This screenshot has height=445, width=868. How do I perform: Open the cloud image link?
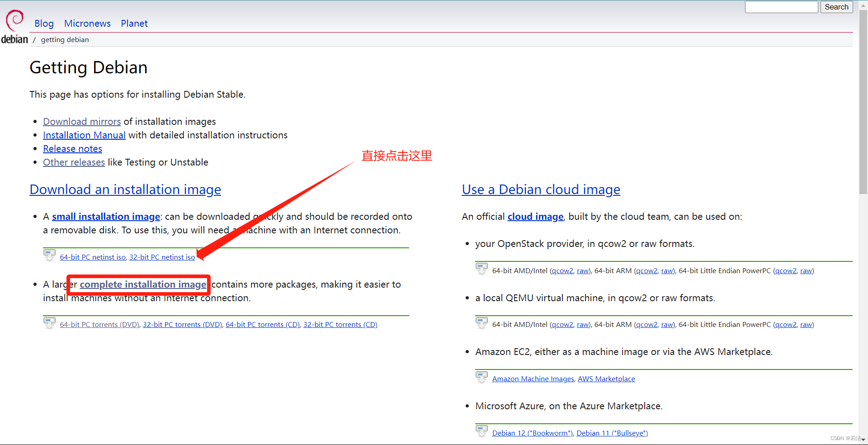[x=536, y=217]
